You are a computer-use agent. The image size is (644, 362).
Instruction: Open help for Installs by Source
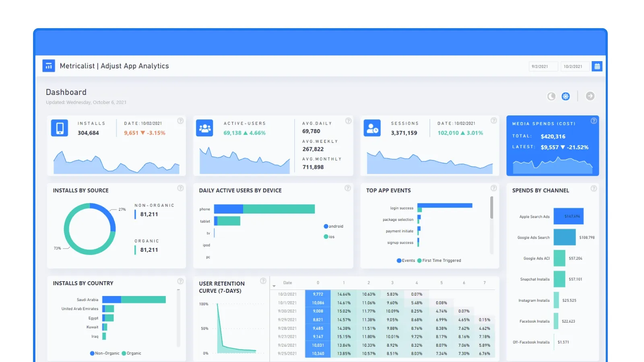tap(180, 188)
